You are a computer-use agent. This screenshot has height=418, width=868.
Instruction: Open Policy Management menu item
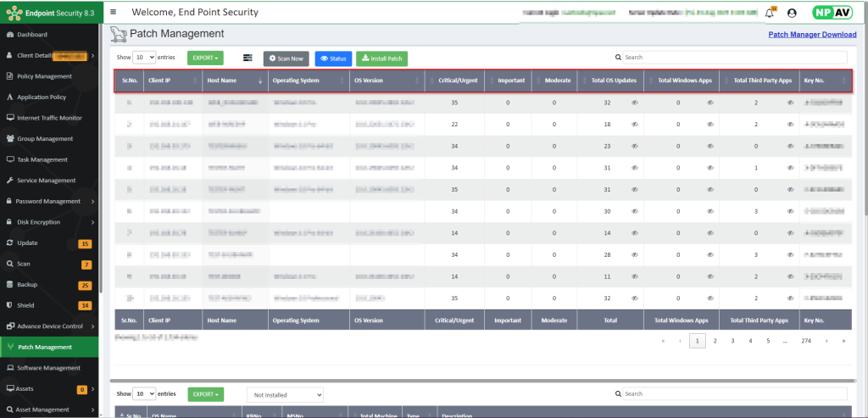[44, 76]
